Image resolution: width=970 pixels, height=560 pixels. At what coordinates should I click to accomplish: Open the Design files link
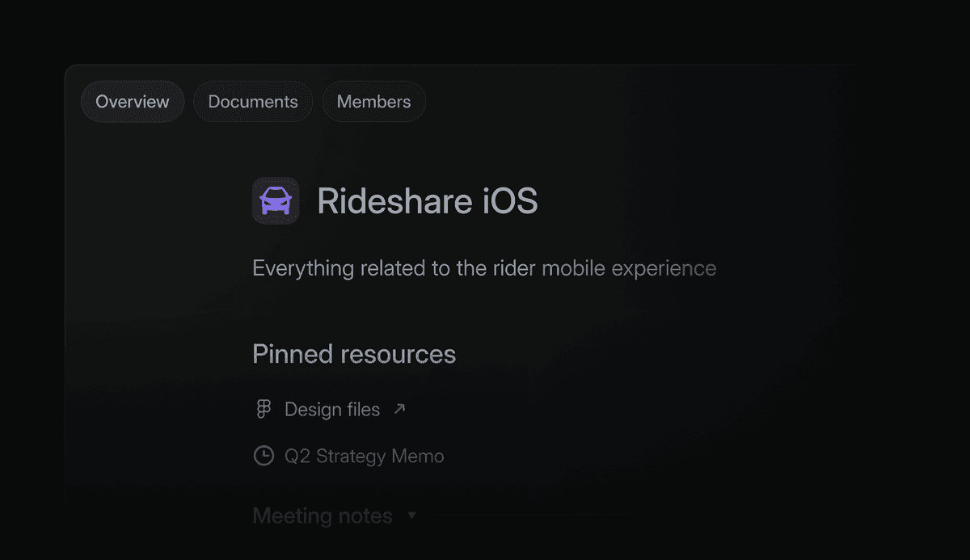332,410
